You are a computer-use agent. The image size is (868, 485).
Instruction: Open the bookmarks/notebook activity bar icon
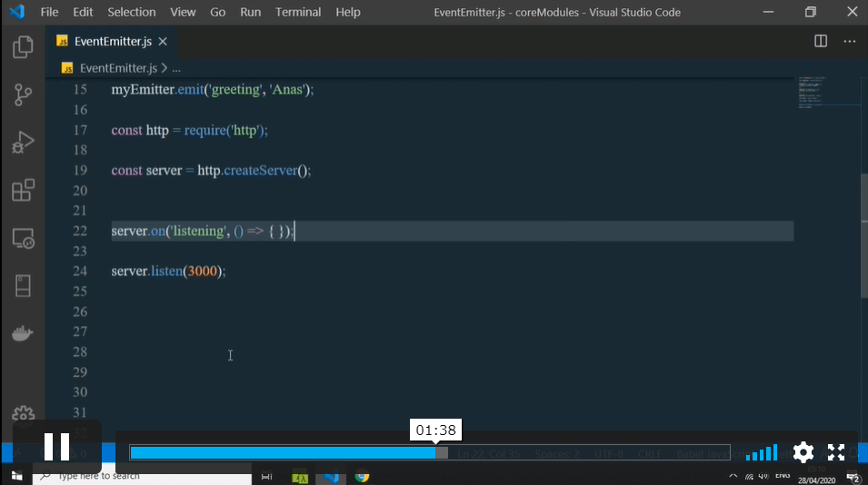click(x=23, y=286)
